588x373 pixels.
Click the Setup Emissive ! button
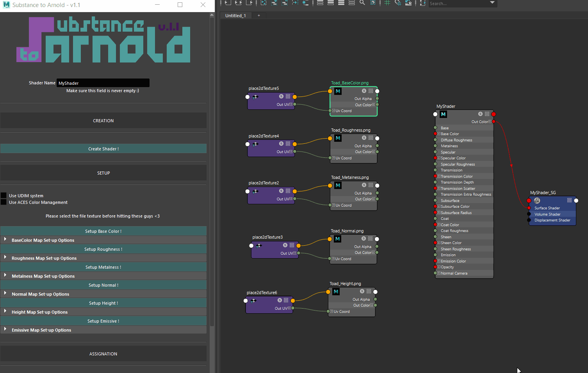pos(103,321)
